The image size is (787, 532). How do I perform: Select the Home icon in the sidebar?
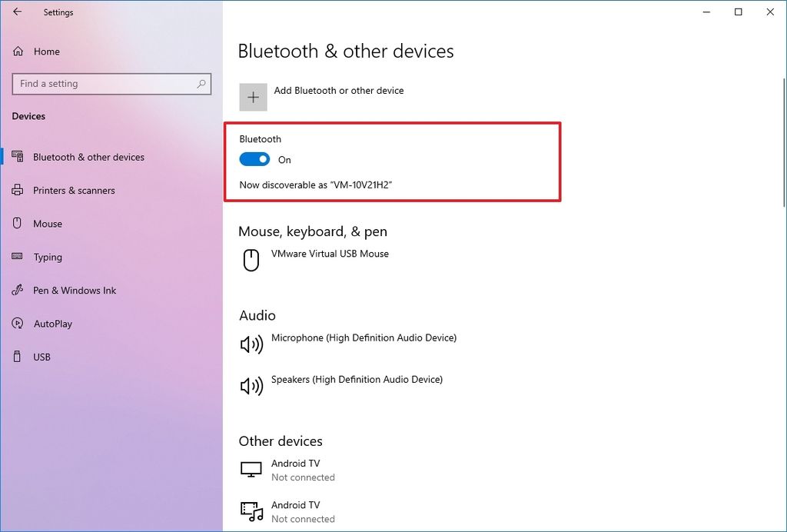pyautogui.click(x=18, y=51)
